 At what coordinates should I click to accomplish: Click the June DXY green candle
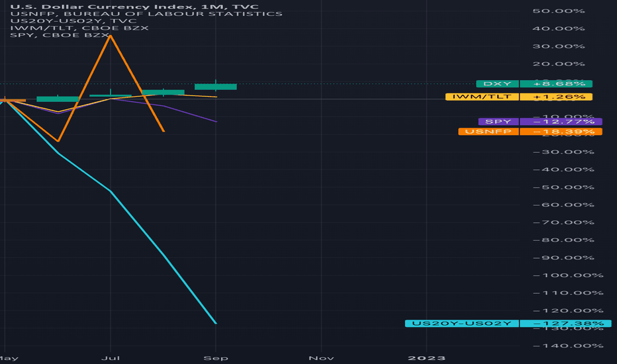58,99
